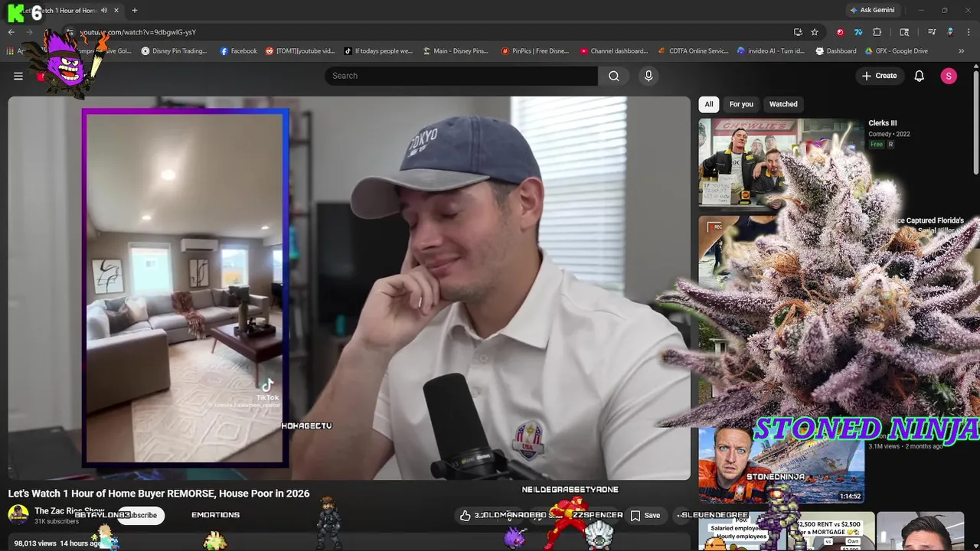Select the Watched filter chip
This screenshot has height=551, width=980.
[x=783, y=104]
